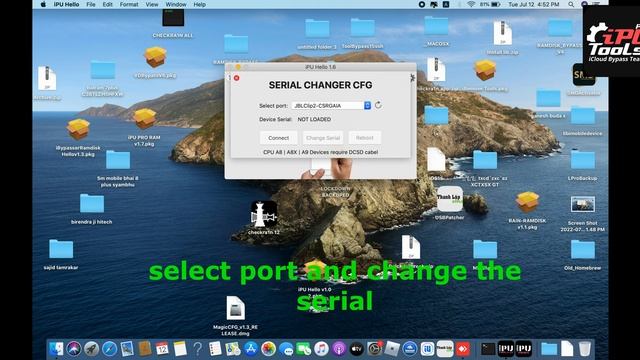Open the Select port dropdown
The height and width of the screenshot is (360, 640).
(331, 105)
